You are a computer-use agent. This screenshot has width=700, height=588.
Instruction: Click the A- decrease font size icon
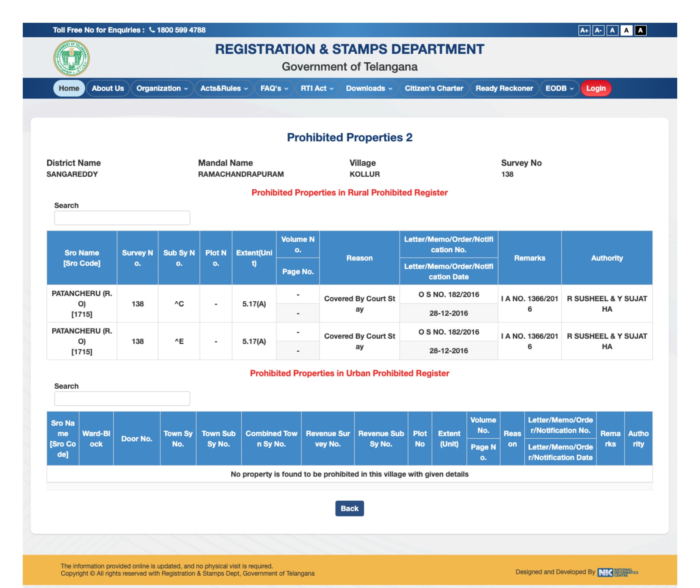click(x=598, y=30)
